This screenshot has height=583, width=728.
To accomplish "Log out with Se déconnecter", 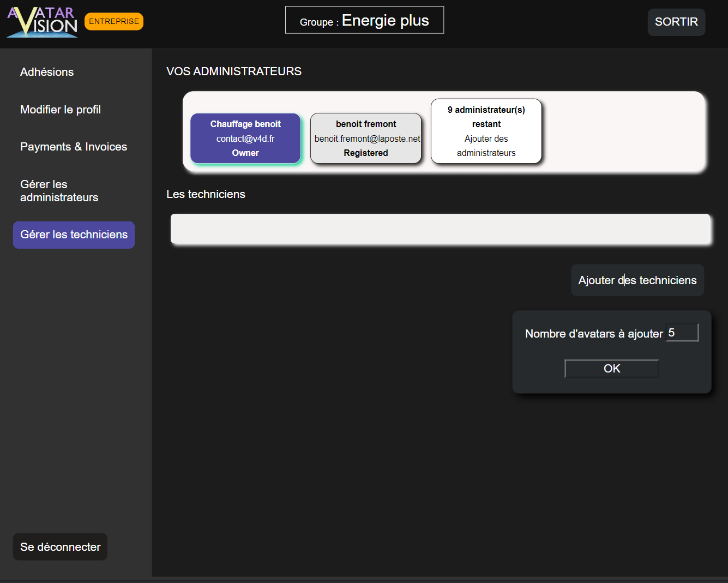I will point(60,546).
